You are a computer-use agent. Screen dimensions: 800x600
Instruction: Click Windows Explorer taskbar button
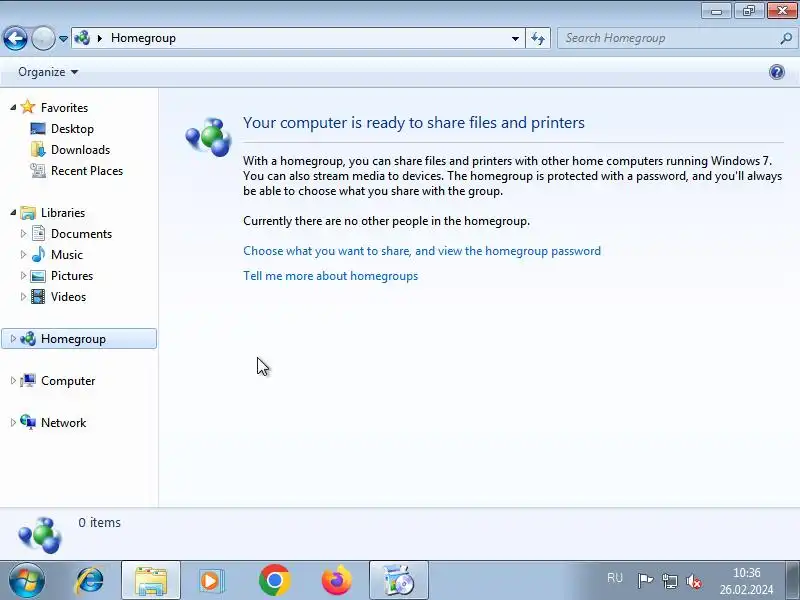(151, 581)
